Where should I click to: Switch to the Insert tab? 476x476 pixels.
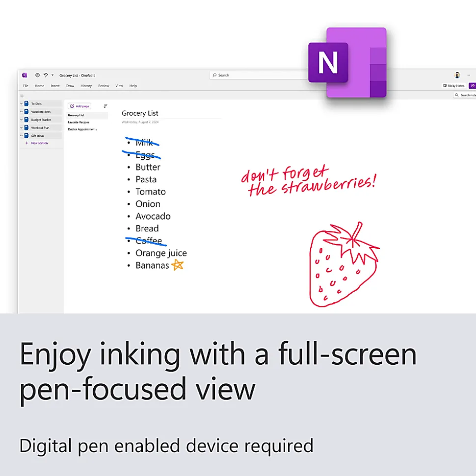point(55,86)
